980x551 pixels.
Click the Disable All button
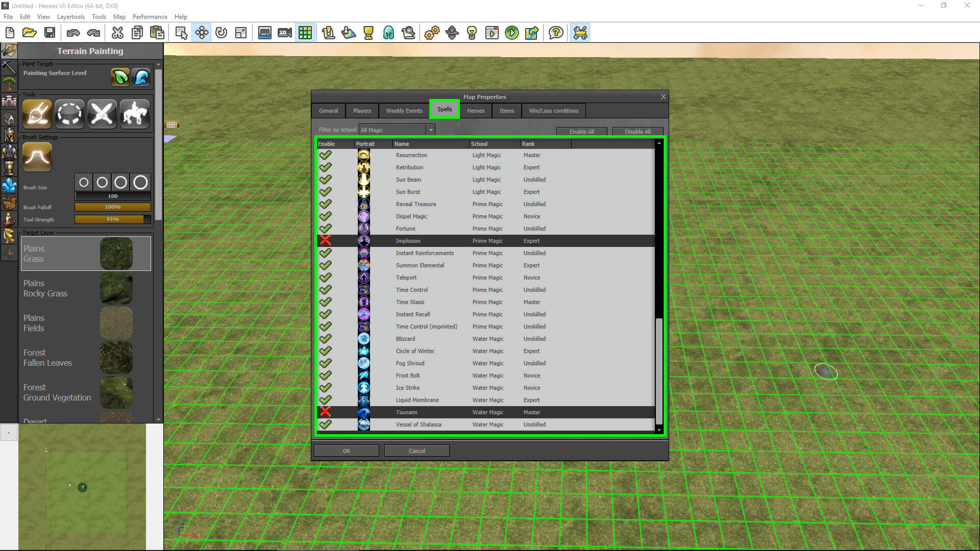[638, 131]
